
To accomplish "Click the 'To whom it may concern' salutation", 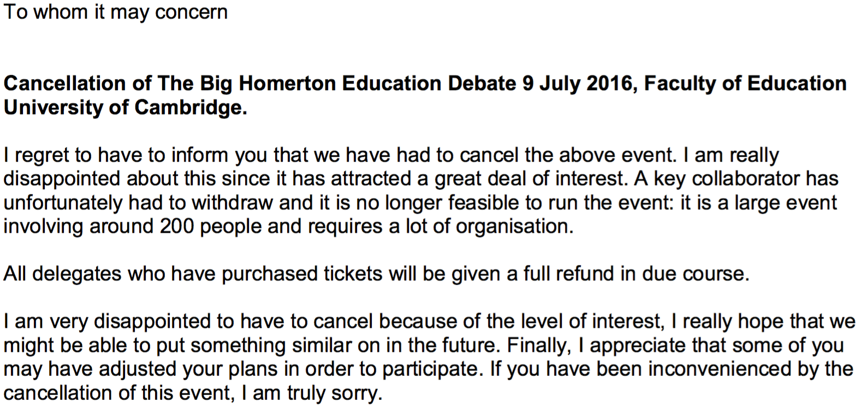I will point(115,12).
